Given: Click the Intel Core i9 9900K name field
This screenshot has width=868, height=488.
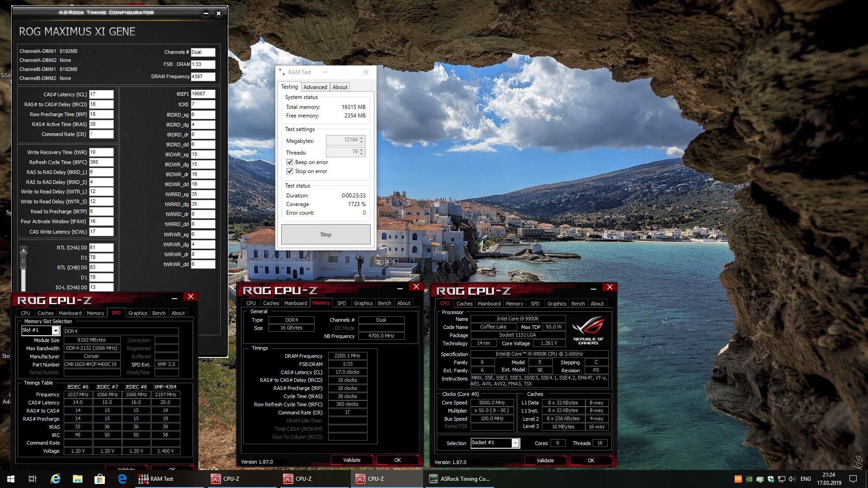Looking at the screenshot, I should point(518,319).
